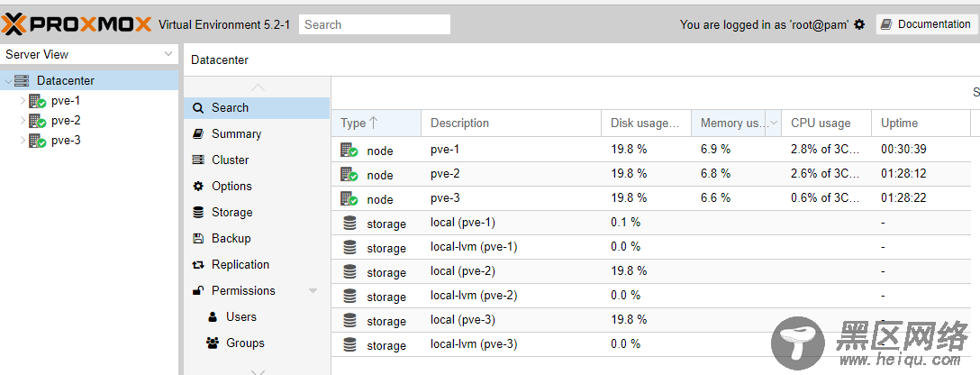Click storage icon in local-lvm (pve-1) row
This screenshot has height=375, width=980.
point(349,247)
